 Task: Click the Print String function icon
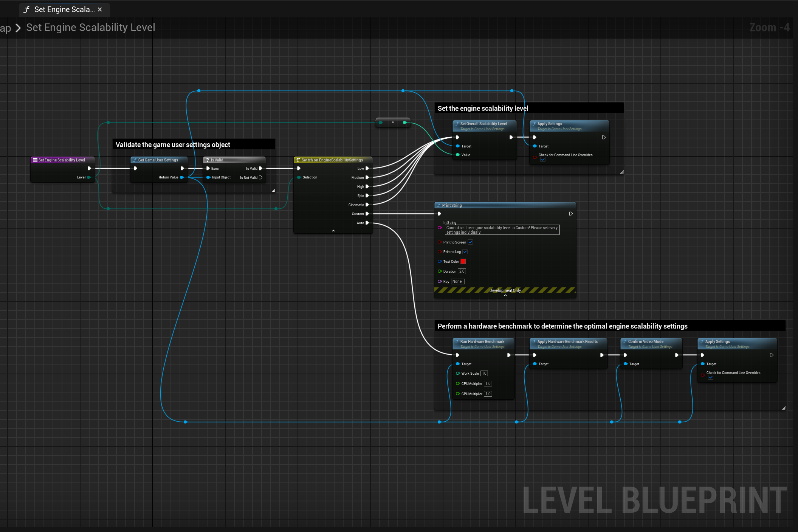(439, 205)
